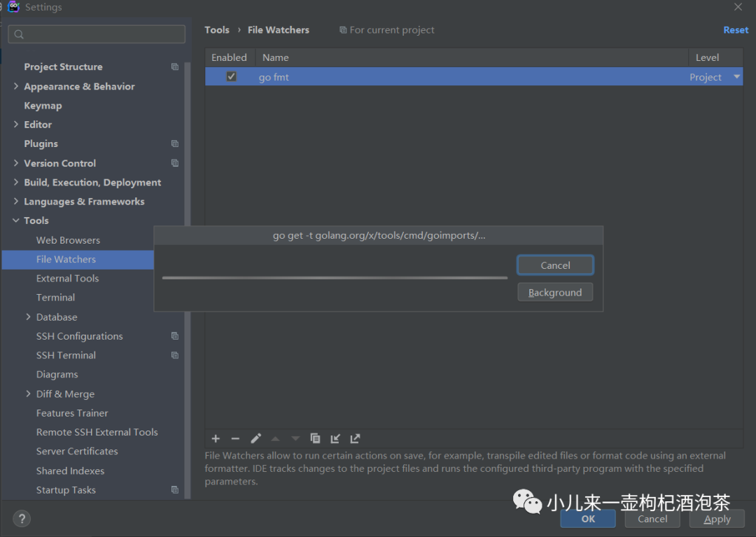This screenshot has height=537, width=756.
Task: Click the Apply button
Action: (x=717, y=519)
